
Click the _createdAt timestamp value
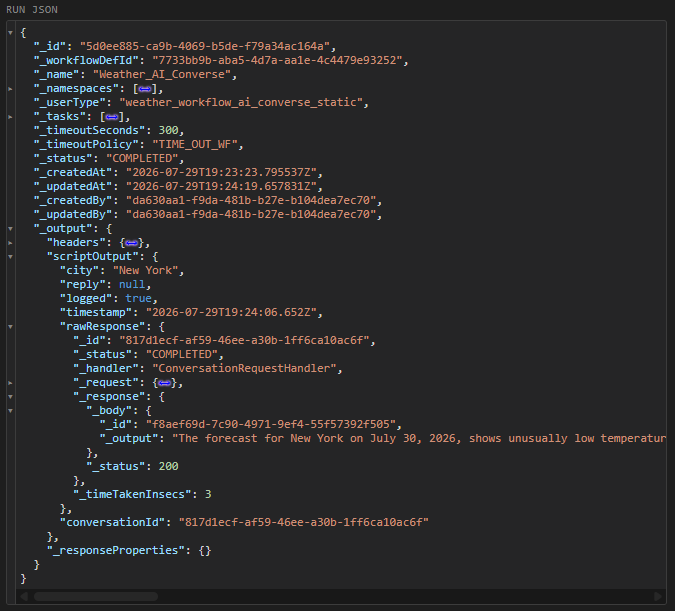tap(221, 172)
